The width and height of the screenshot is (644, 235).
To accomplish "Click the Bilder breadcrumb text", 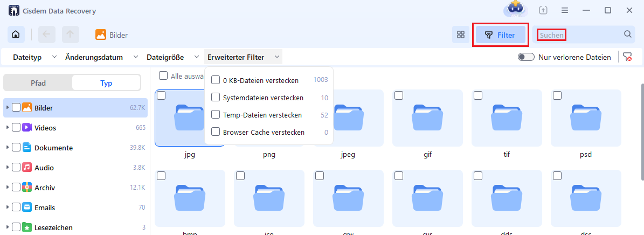I will pyautogui.click(x=119, y=36).
